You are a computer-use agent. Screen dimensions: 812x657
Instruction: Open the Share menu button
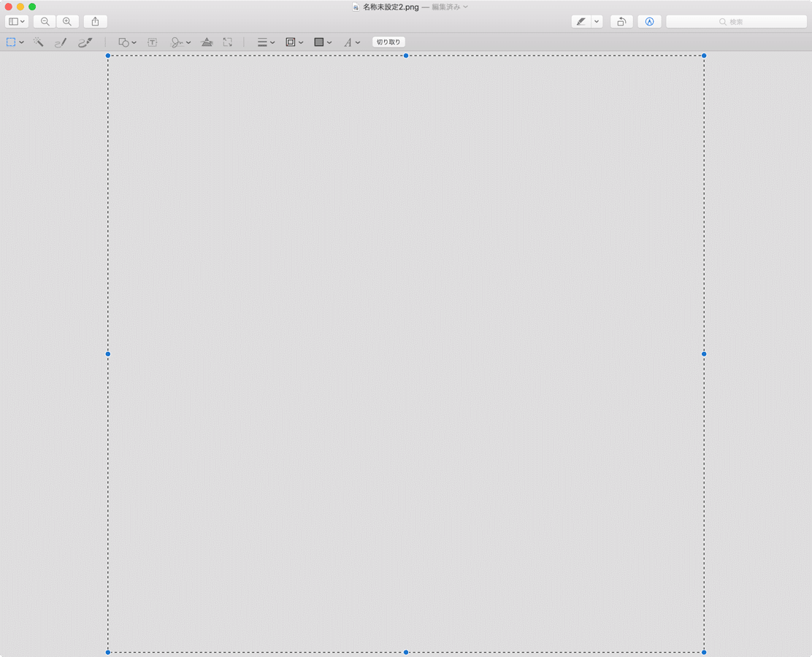pyautogui.click(x=95, y=21)
